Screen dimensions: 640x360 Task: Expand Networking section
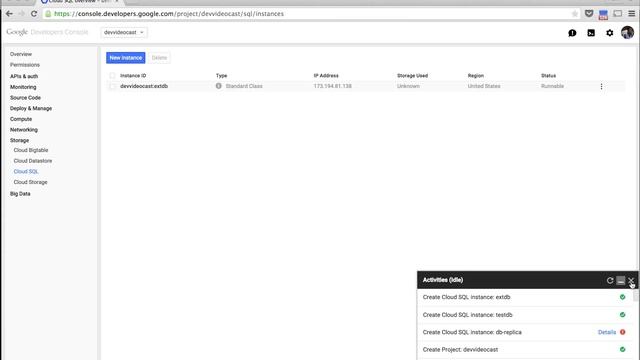point(24,129)
